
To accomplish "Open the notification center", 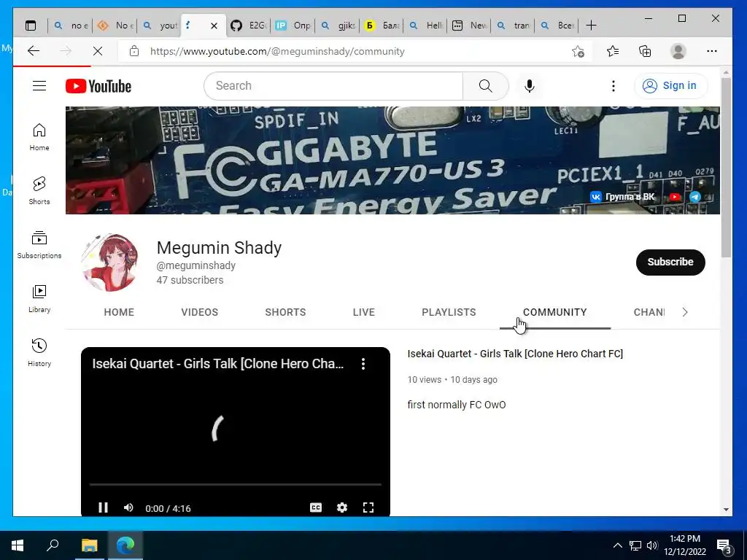I will coord(724,546).
